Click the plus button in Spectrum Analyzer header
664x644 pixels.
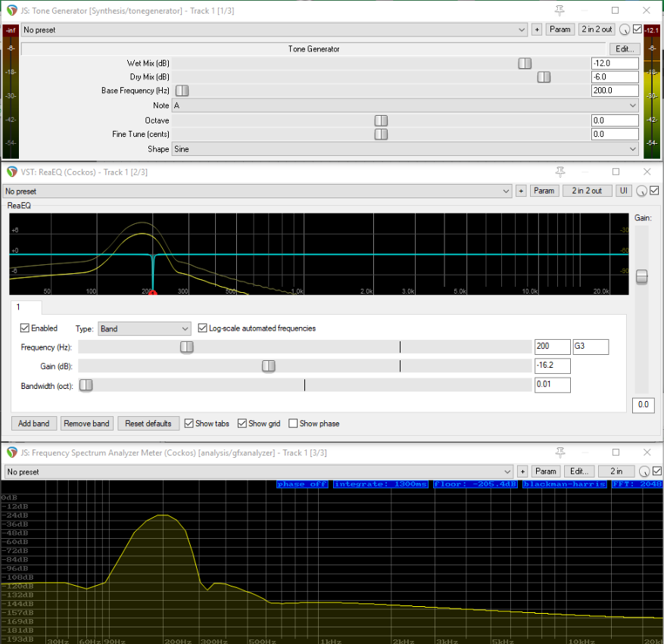(x=522, y=471)
